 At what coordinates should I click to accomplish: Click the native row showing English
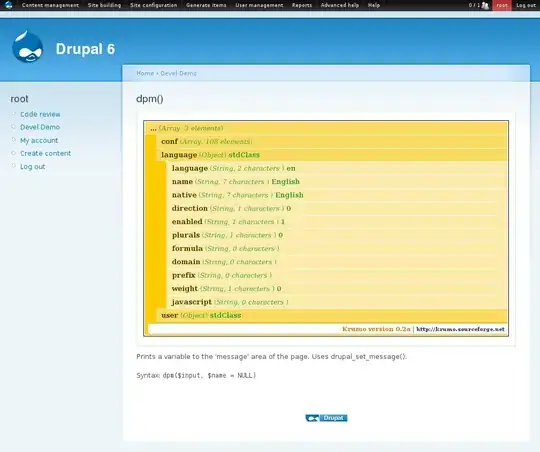[337, 195]
